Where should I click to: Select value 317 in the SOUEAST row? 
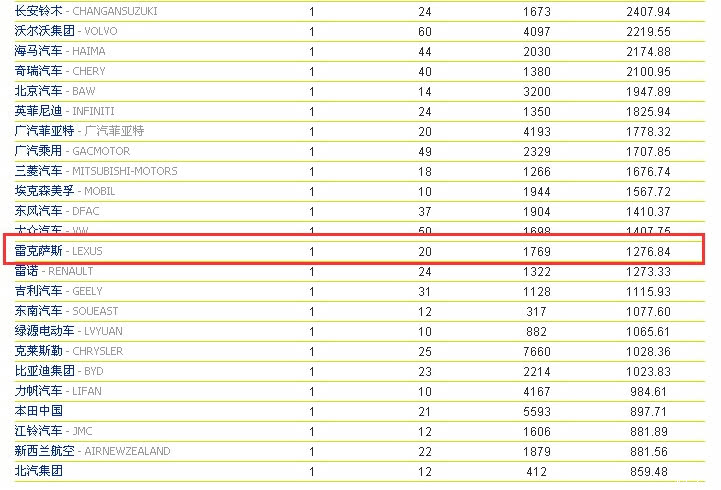(x=537, y=312)
